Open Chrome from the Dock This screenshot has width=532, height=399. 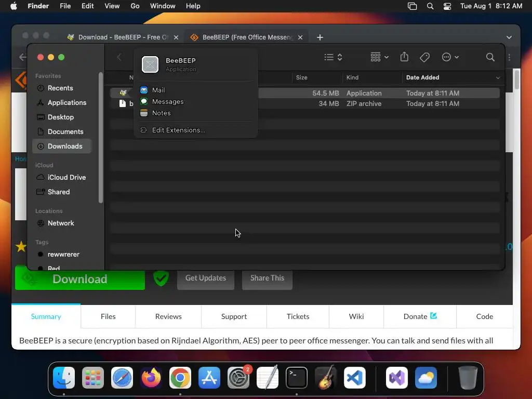180,378
